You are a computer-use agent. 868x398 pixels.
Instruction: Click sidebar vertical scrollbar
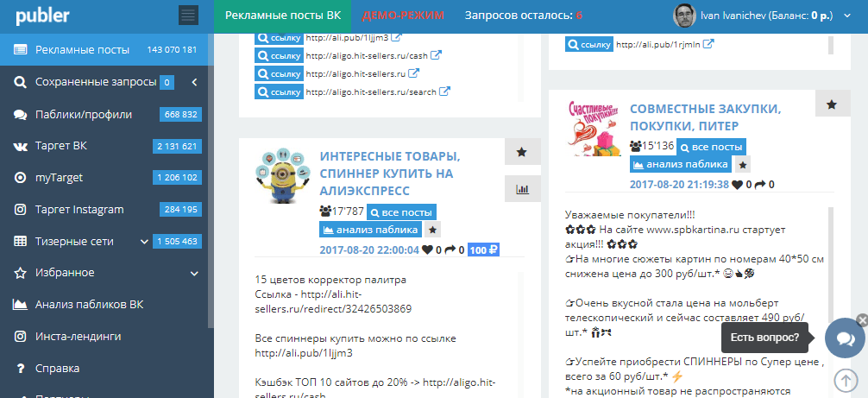coord(211,180)
